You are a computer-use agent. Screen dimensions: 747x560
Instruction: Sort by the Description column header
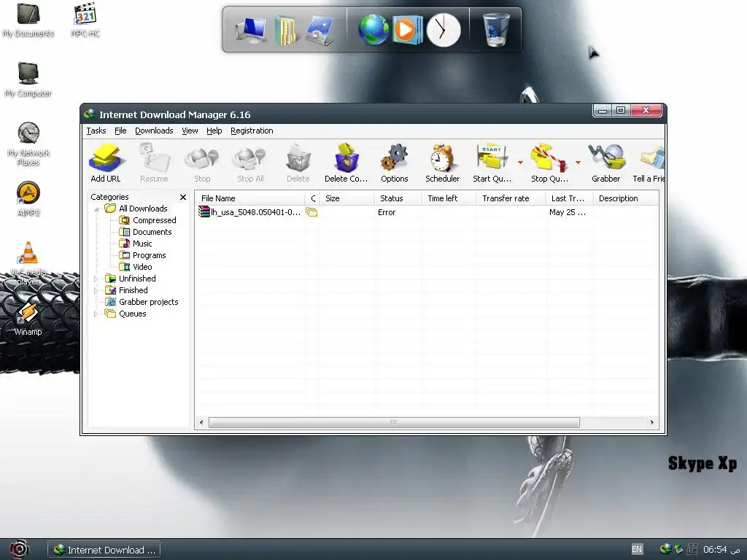pos(625,198)
